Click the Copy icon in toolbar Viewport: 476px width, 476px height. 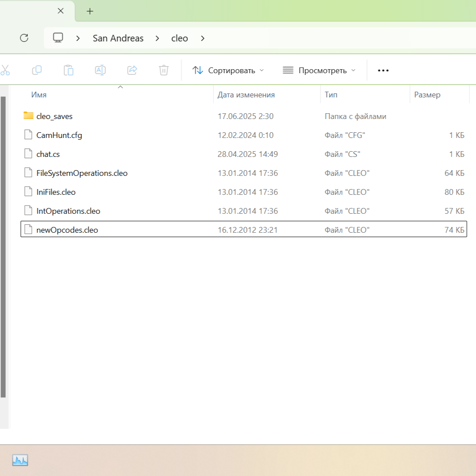point(37,70)
